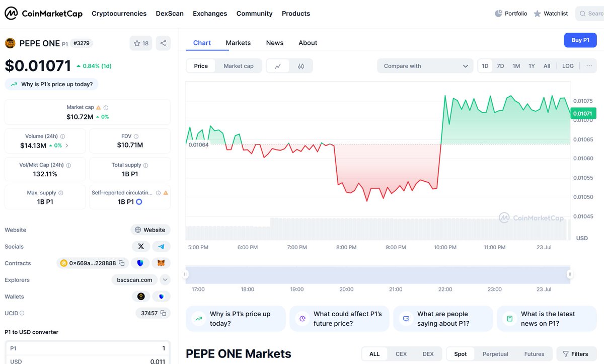Image resolution: width=604 pixels, height=364 pixels.
Task: Open Binance wallet icon in Wallets row
Action: pos(141,297)
